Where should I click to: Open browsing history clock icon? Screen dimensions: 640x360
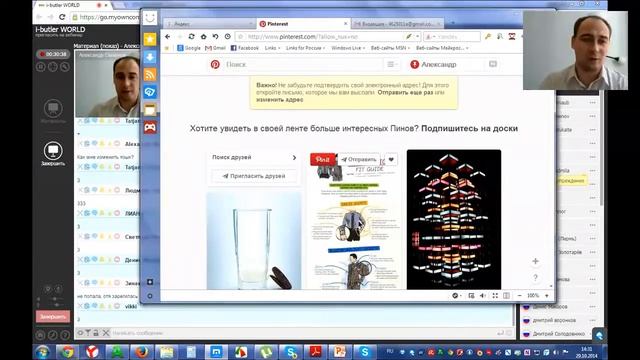(x=227, y=37)
